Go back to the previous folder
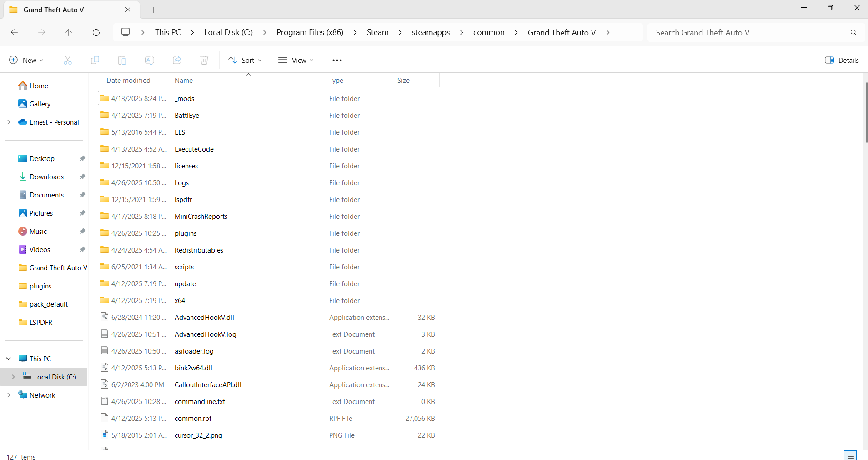Screen dimensions: 868x460 (x=14, y=32)
